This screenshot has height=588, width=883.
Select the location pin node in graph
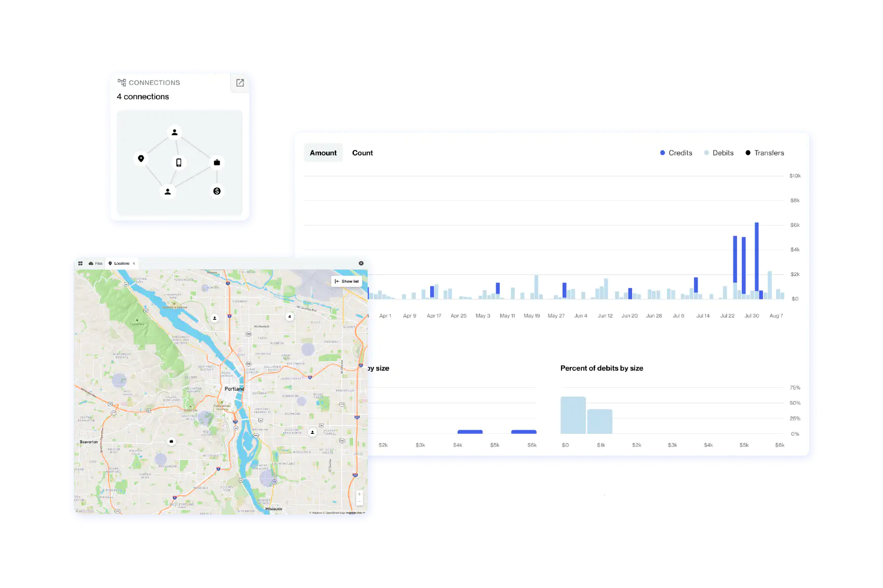coord(141,158)
